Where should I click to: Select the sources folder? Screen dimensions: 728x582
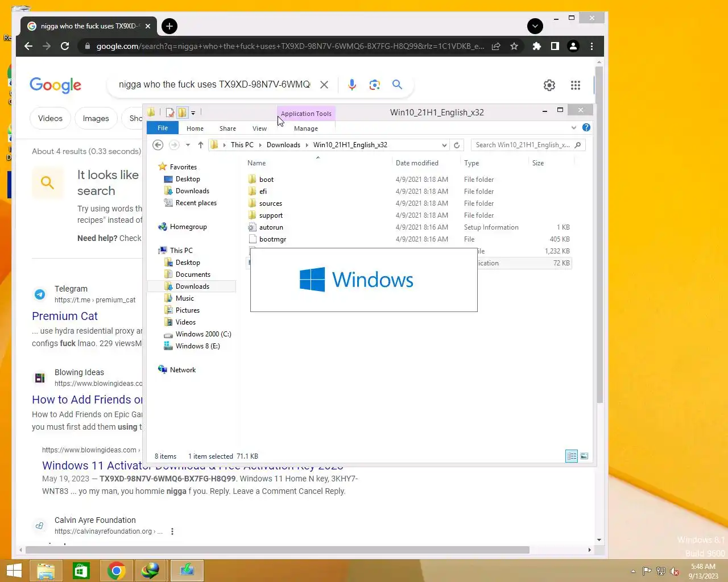(x=271, y=203)
